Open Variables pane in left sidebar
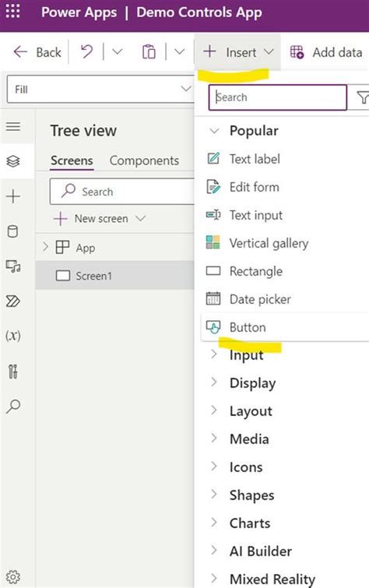Viewport: 369px width, 588px height. pyautogui.click(x=13, y=336)
